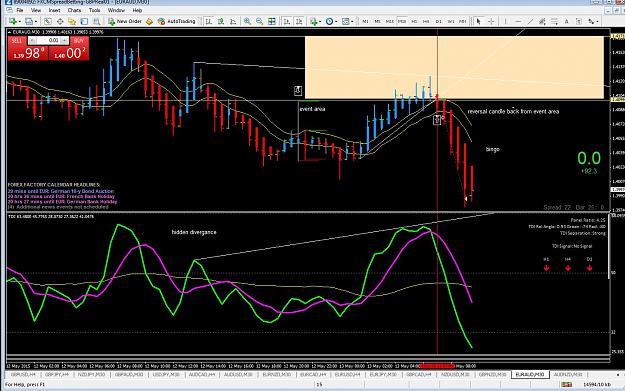Open the Help menu
This screenshot has height=391, width=625.
click(137, 10)
